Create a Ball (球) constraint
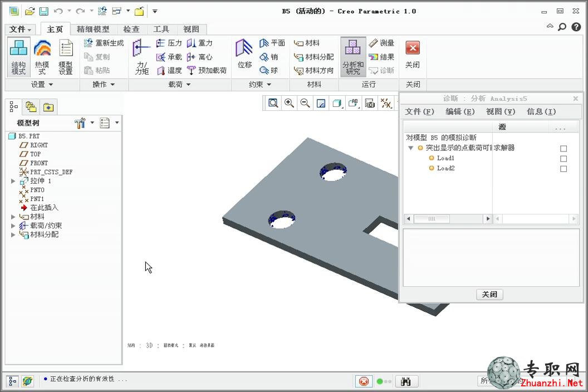Viewport: 588px width, 392px height. pyautogui.click(x=269, y=70)
